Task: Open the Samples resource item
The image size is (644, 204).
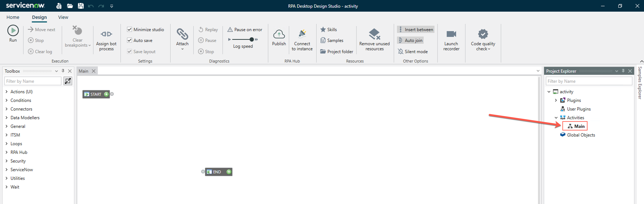Action: 332,40
